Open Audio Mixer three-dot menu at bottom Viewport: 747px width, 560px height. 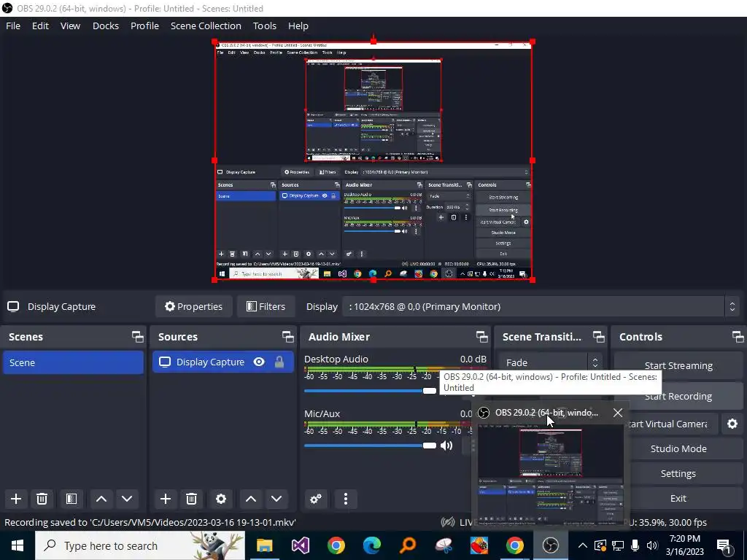coord(346,499)
